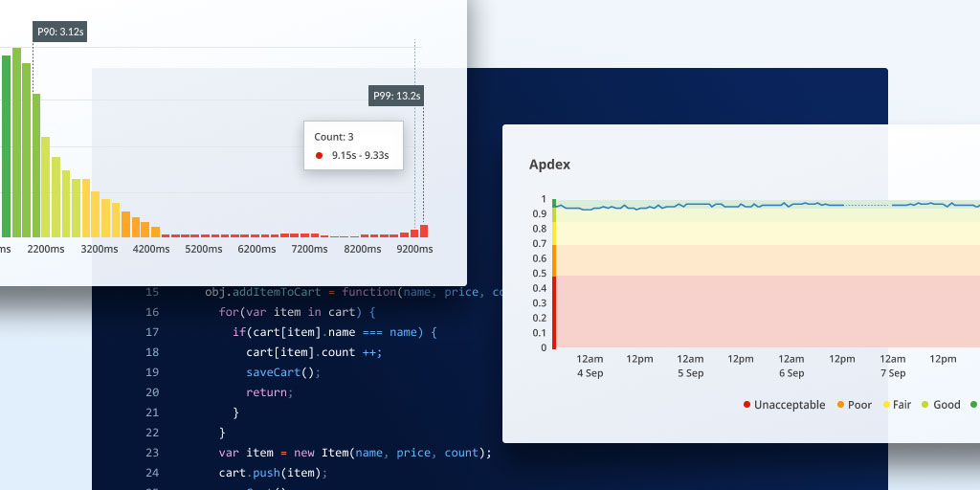
Task: Toggle the Poor legend item
Action: 855,405
